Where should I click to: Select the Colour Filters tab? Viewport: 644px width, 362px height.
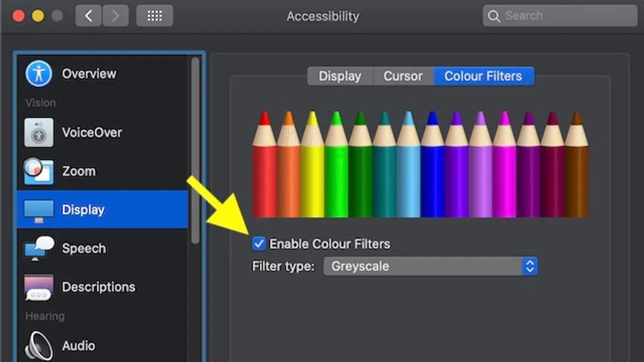pos(484,76)
